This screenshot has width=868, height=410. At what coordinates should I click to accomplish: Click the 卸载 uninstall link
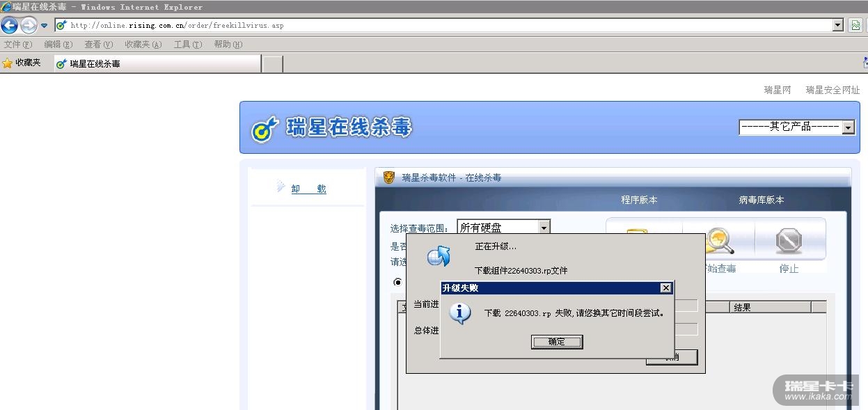[x=308, y=189]
